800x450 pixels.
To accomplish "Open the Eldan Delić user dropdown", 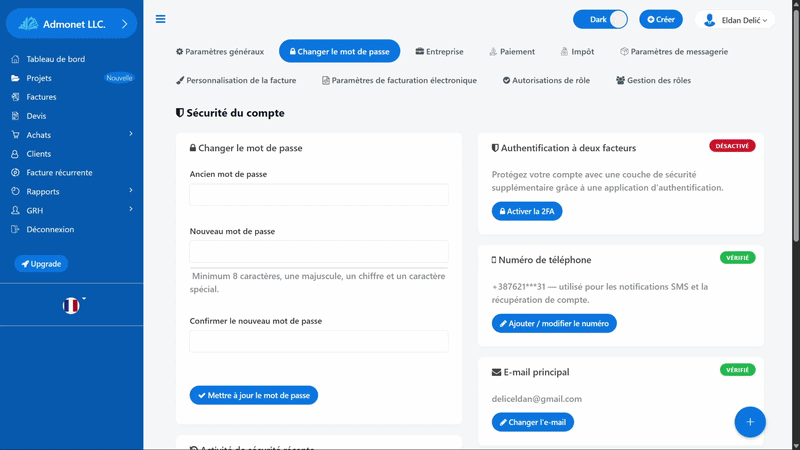I will [x=735, y=20].
